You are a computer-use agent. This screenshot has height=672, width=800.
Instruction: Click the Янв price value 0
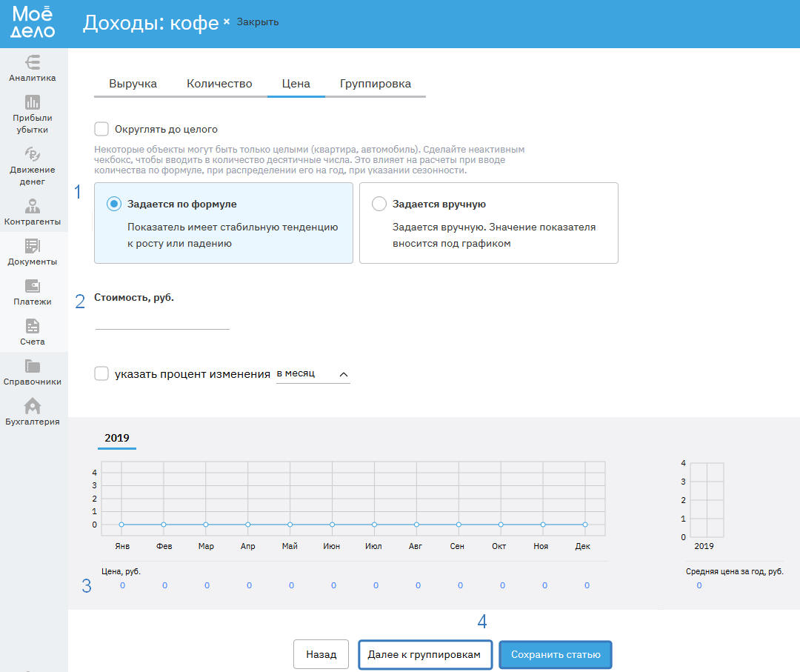point(122,585)
